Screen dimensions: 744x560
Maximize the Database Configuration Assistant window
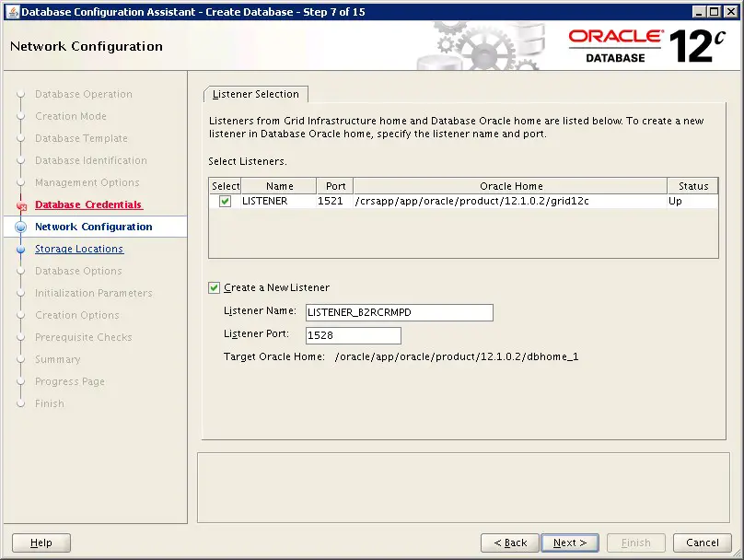(x=715, y=12)
